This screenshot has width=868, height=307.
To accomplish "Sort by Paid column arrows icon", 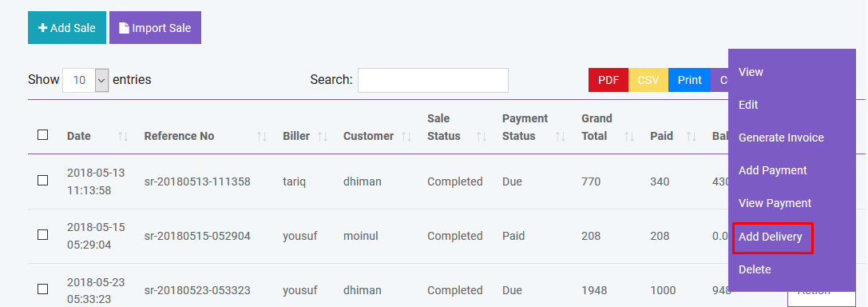I will [691, 137].
